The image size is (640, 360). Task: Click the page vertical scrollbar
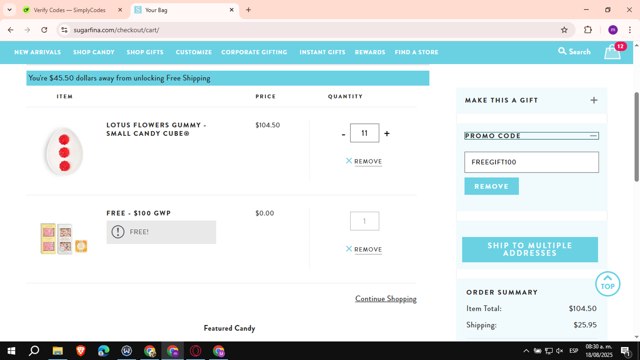click(636, 137)
